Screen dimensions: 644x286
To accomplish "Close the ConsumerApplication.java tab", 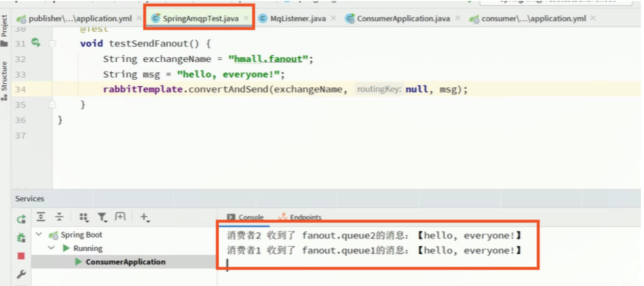I will click(457, 18).
